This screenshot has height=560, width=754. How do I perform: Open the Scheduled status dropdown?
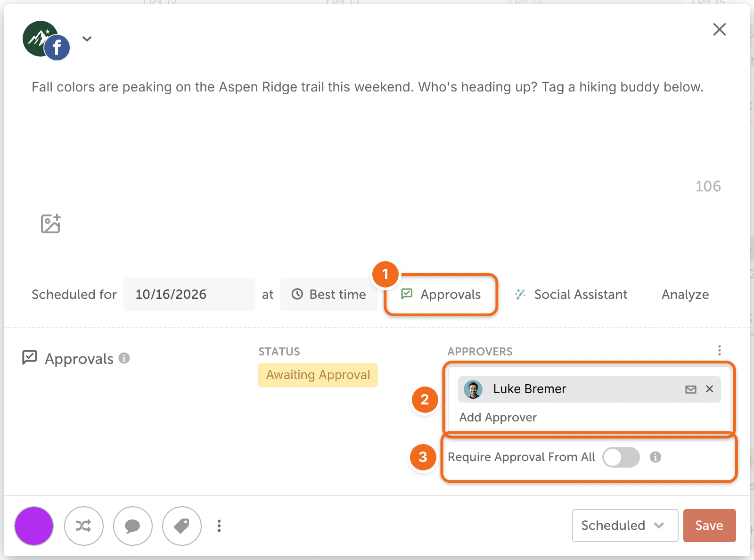[x=625, y=526]
